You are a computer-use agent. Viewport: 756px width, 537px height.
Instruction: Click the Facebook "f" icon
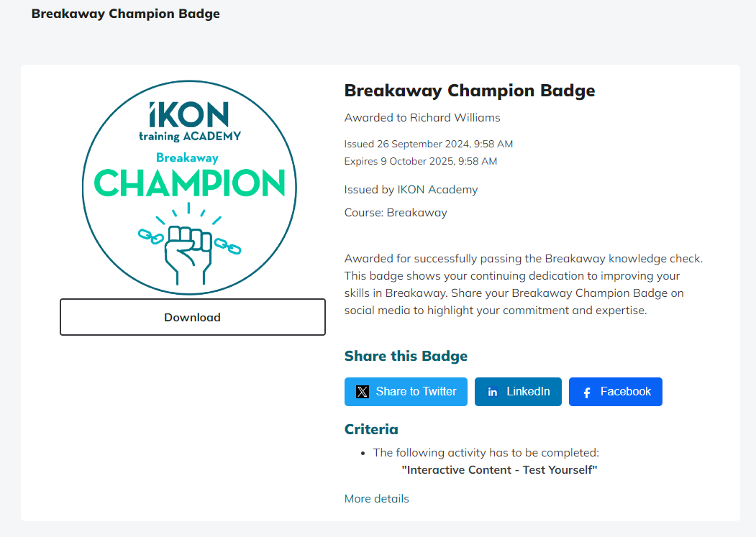coord(586,392)
